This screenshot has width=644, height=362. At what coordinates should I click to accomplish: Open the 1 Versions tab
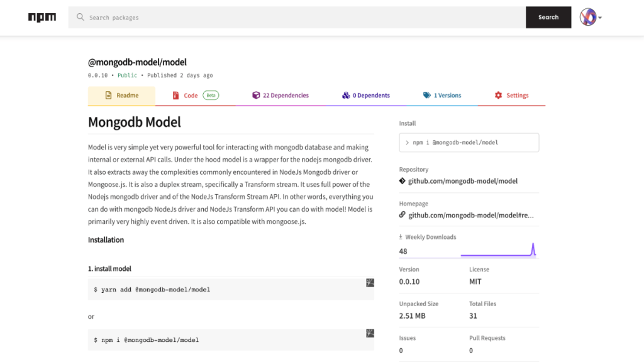point(443,96)
